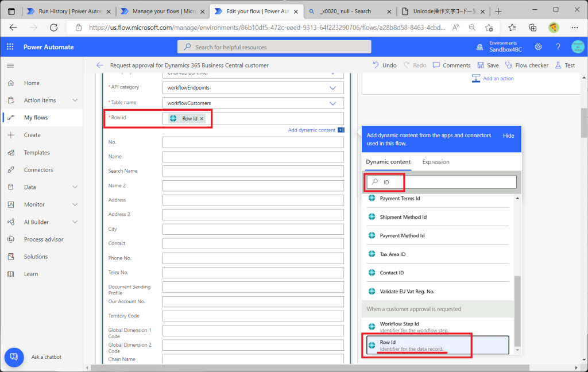Open Power Automate settings gear
Image resolution: width=588 pixels, height=372 pixels.
coord(539,47)
